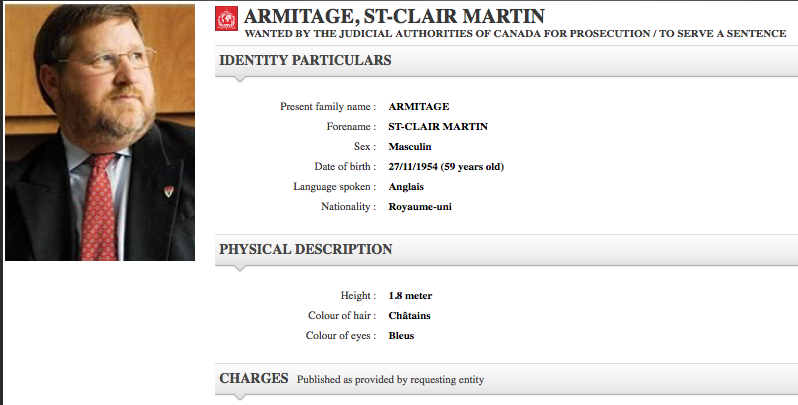Select the Physical Description section header
This screenshot has width=798, height=405.
tap(306, 249)
